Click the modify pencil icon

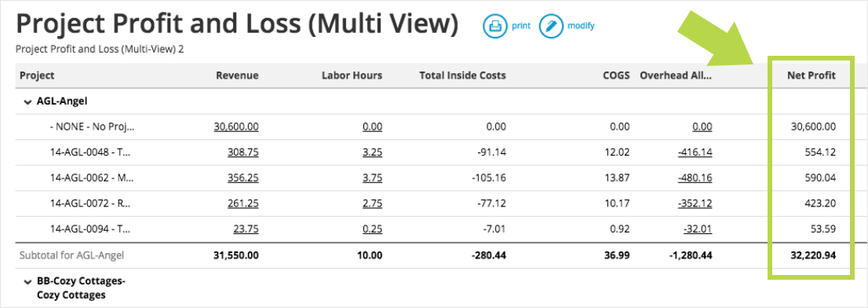tap(551, 26)
